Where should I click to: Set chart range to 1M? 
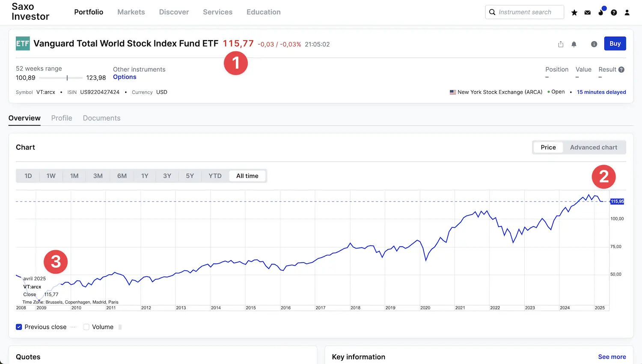pos(74,176)
